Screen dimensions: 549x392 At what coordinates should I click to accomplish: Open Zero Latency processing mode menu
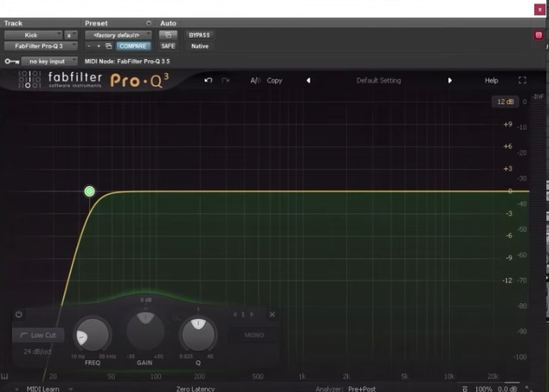click(196, 389)
